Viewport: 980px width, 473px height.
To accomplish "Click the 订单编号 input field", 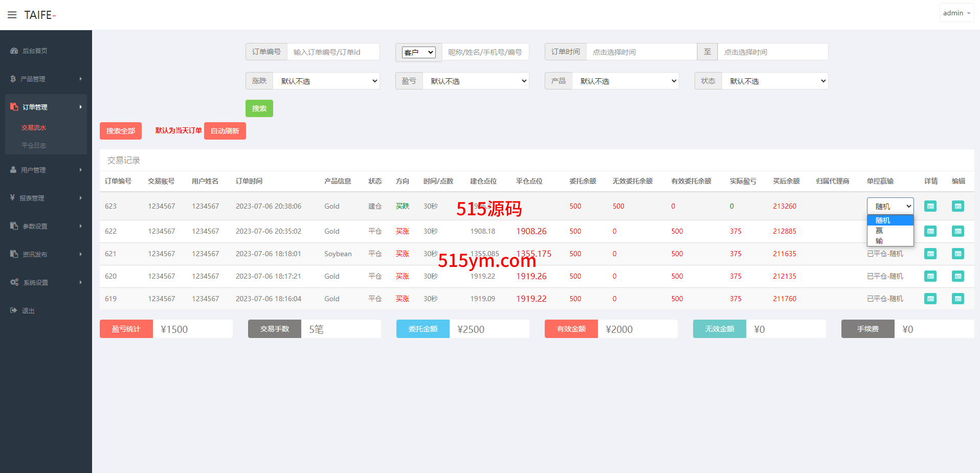I will [x=333, y=52].
